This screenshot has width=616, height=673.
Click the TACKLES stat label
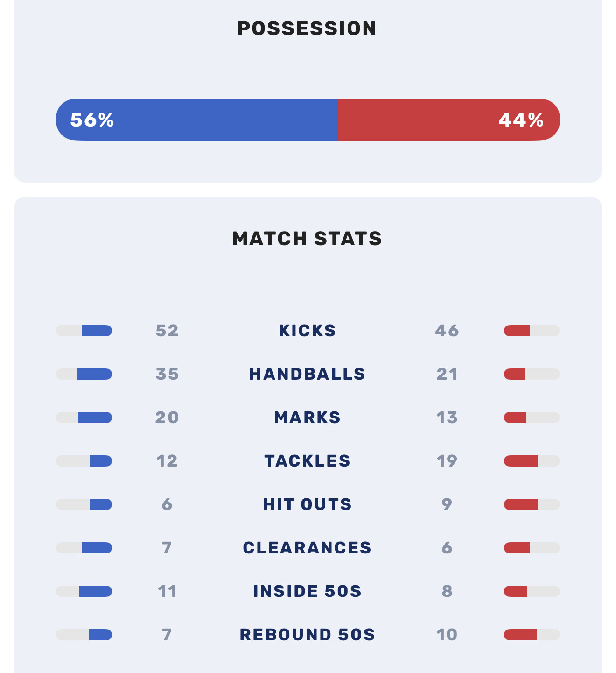click(307, 461)
